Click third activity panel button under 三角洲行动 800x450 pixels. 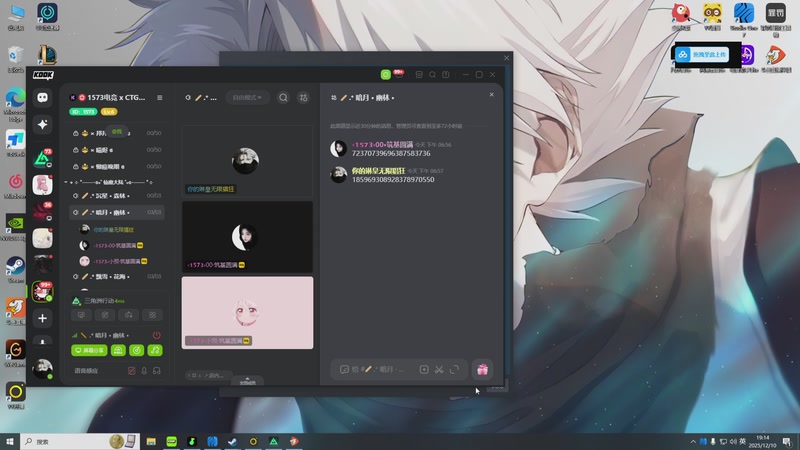click(x=129, y=315)
